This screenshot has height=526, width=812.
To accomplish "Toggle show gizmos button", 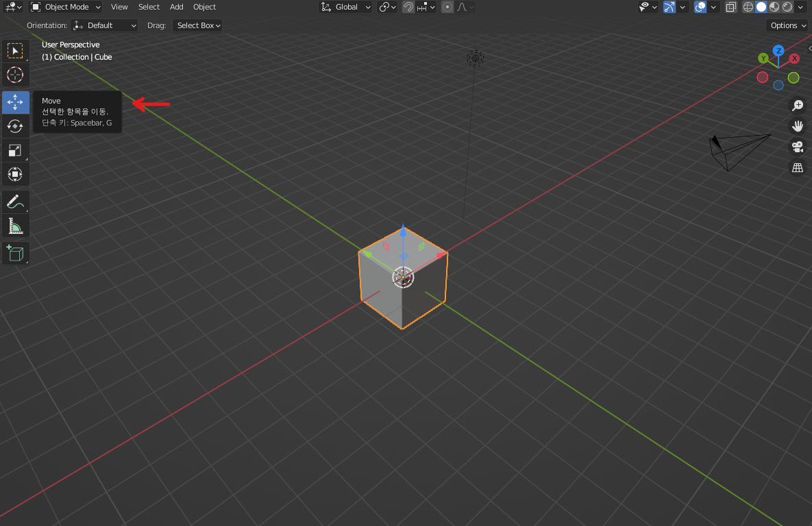I will (669, 7).
